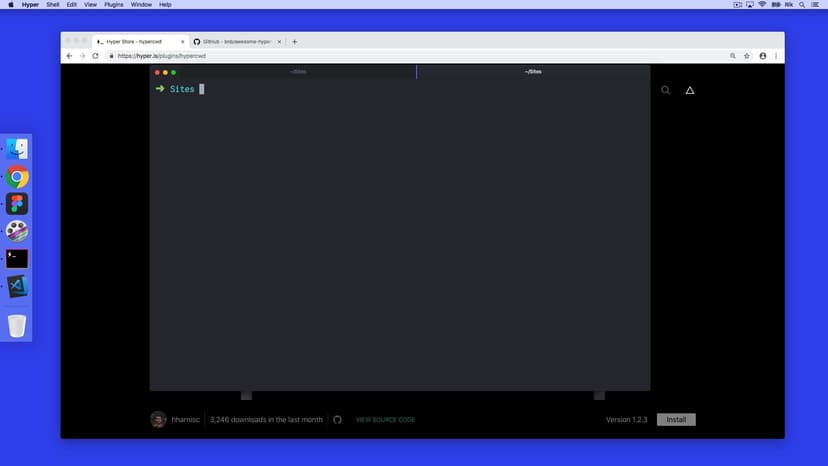Open a new browser tab with plus button

point(295,42)
